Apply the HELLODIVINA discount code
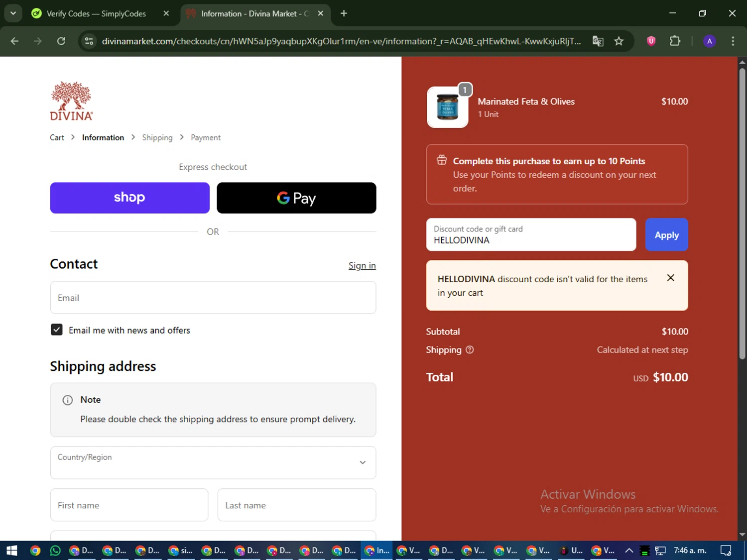The height and width of the screenshot is (560, 747). click(x=667, y=234)
